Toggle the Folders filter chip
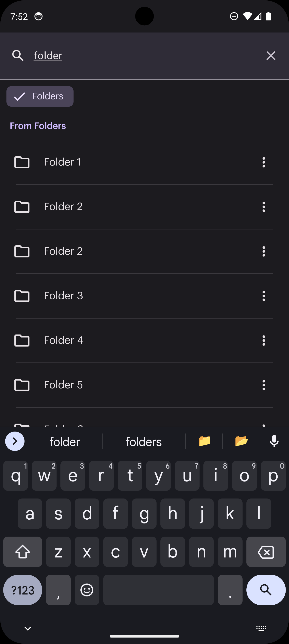Image resolution: width=289 pixels, height=644 pixels. click(40, 96)
